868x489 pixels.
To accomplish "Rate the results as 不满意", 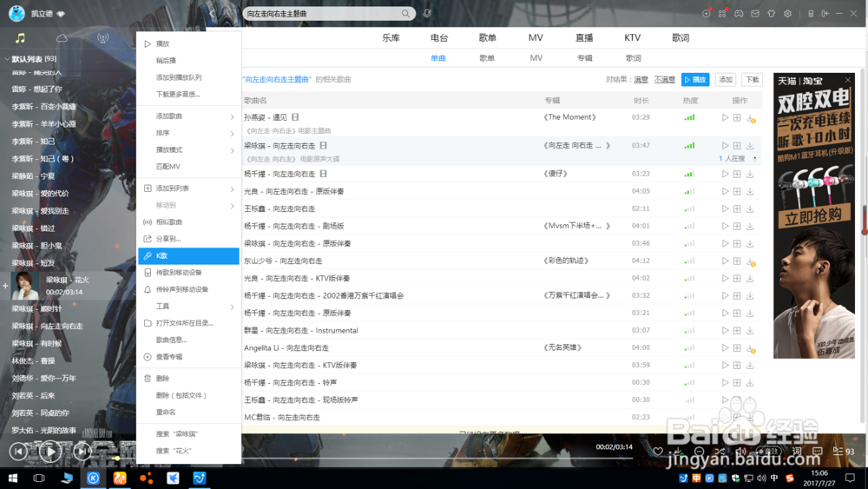I will pos(664,80).
